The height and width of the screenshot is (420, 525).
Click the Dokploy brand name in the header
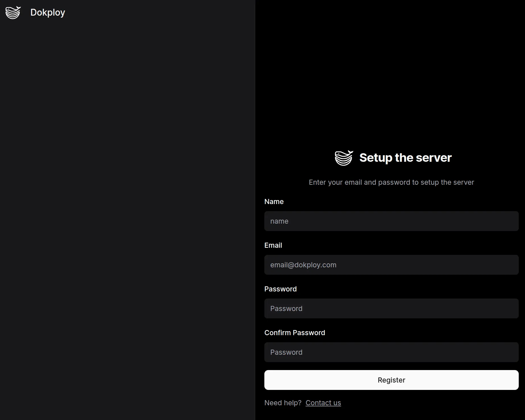click(47, 12)
